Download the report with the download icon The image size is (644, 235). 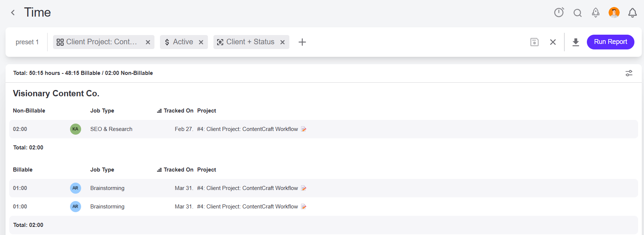(x=575, y=42)
